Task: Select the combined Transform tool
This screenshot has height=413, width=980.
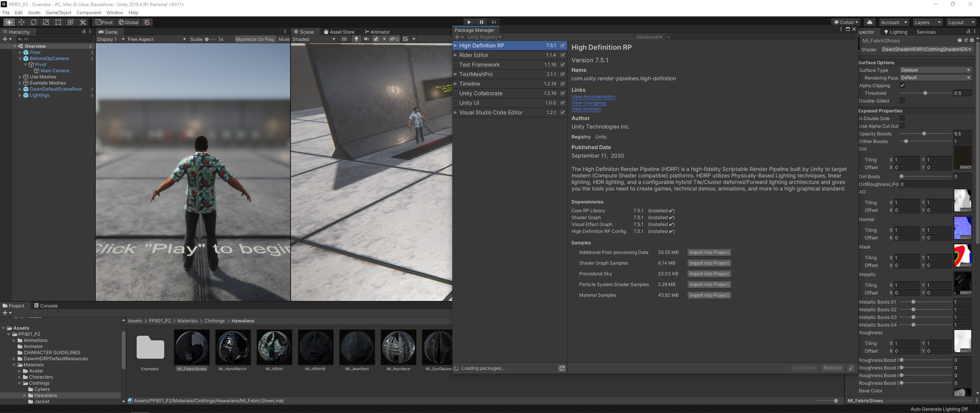Action: [70, 22]
